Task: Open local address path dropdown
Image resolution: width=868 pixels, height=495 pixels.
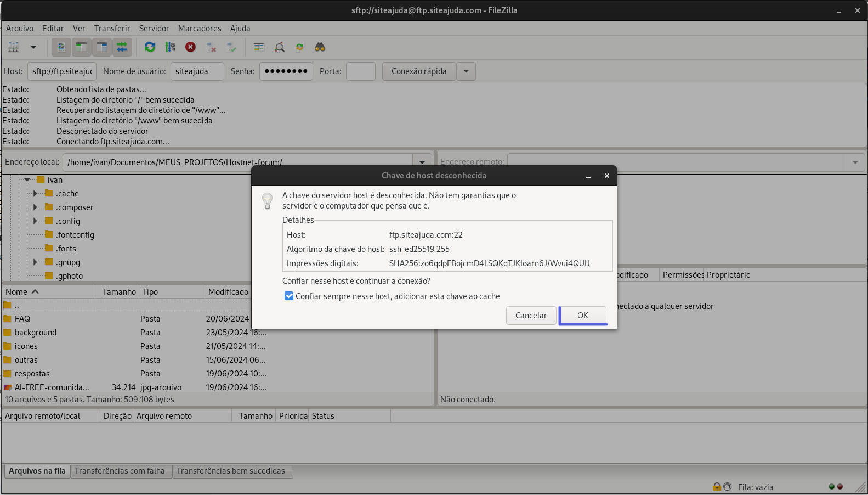Action: click(x=422, y=162)
